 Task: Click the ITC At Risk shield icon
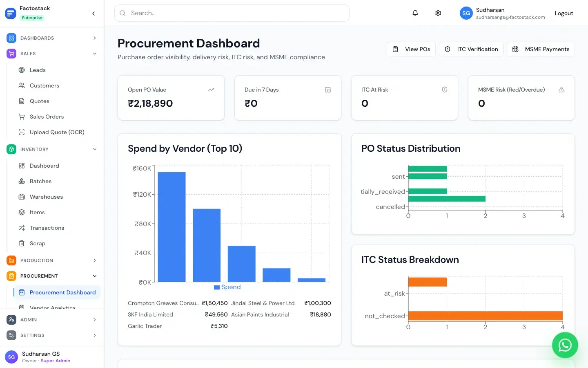coord(445,90)
